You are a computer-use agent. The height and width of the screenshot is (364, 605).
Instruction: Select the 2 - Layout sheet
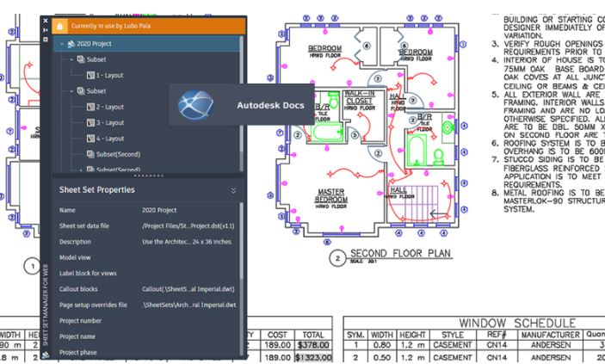tap(110, 107)
